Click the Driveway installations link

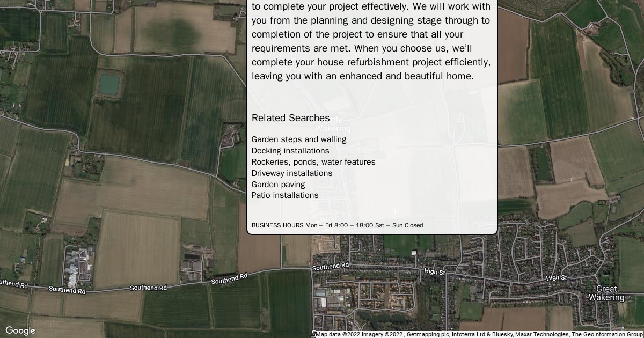coord(292,173)
